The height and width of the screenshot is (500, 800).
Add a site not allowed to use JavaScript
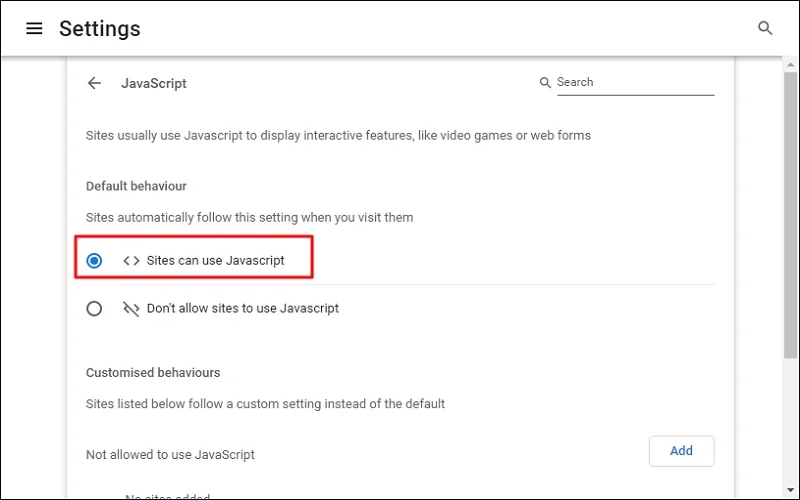click(x=681, y=451)
